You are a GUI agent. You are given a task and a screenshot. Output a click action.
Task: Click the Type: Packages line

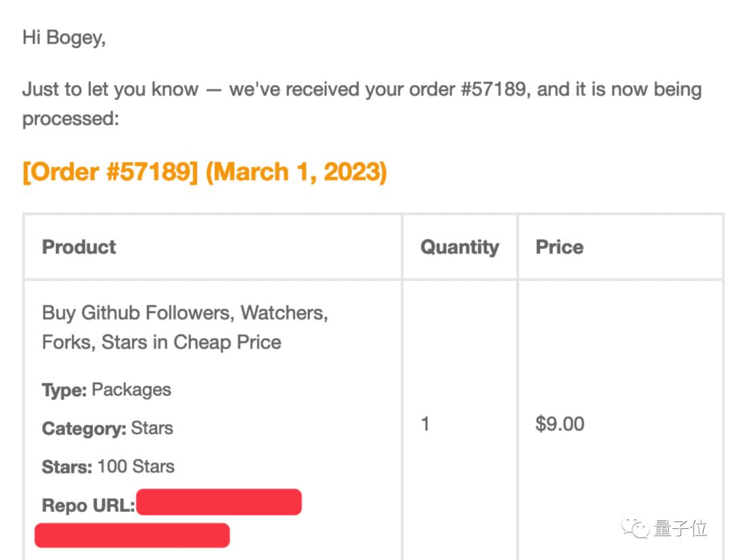pyautogui.click(x=106, y=390)
